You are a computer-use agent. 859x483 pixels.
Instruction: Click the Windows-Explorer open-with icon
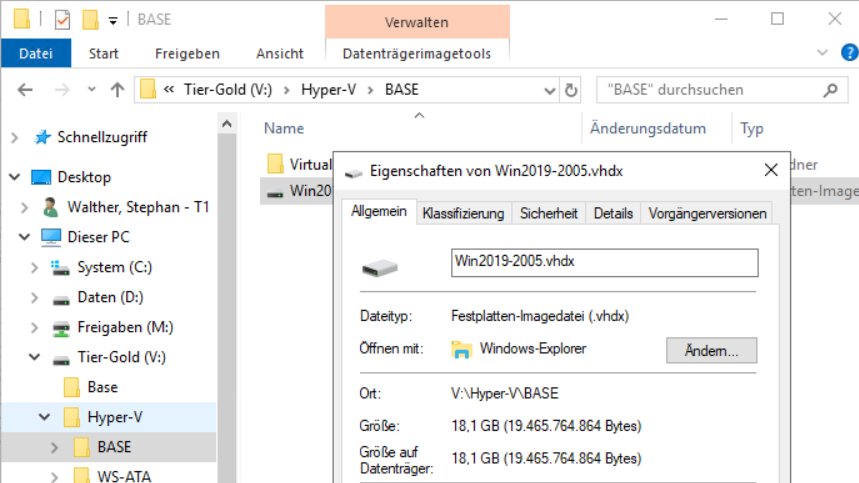pos(461,349)
